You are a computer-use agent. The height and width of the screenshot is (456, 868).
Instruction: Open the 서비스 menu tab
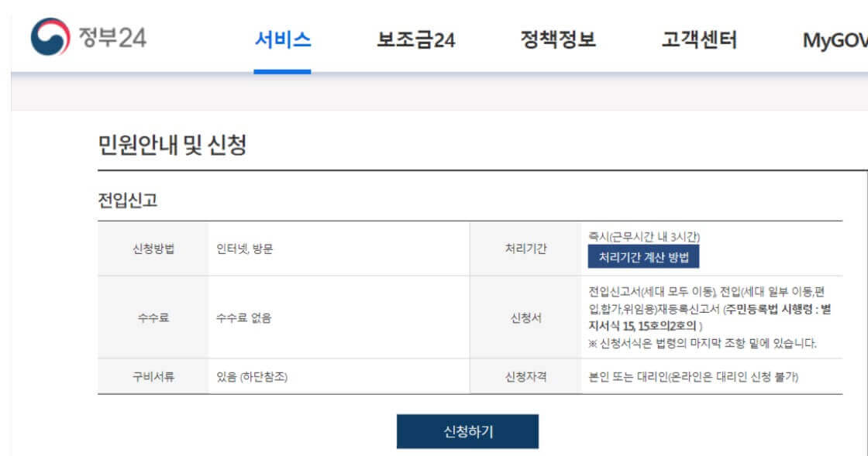tap(282, 39)
